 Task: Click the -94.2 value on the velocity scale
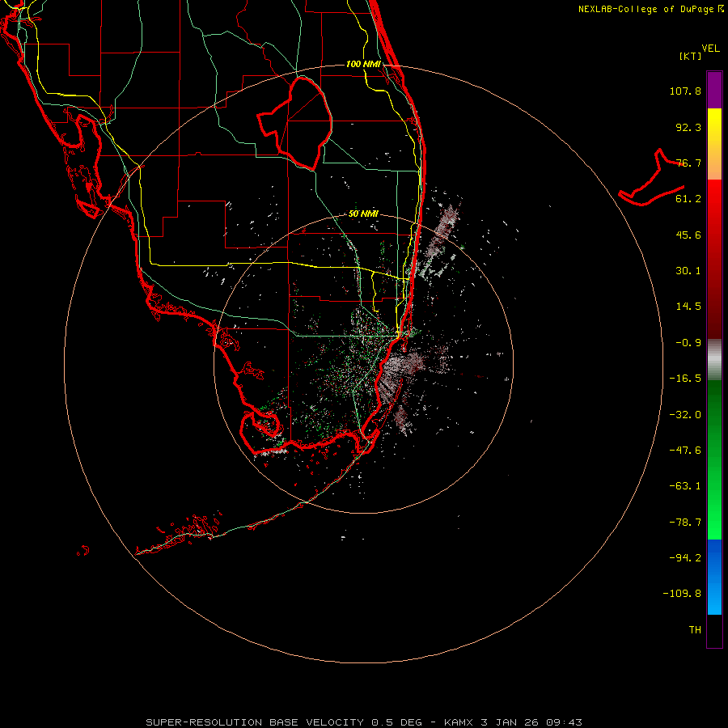(x=685, y=558)
